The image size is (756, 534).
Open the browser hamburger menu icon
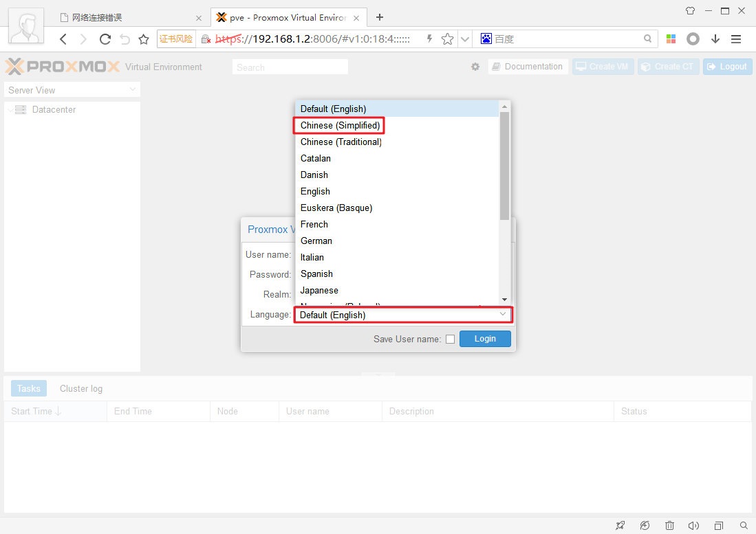[x=736, y=39]
